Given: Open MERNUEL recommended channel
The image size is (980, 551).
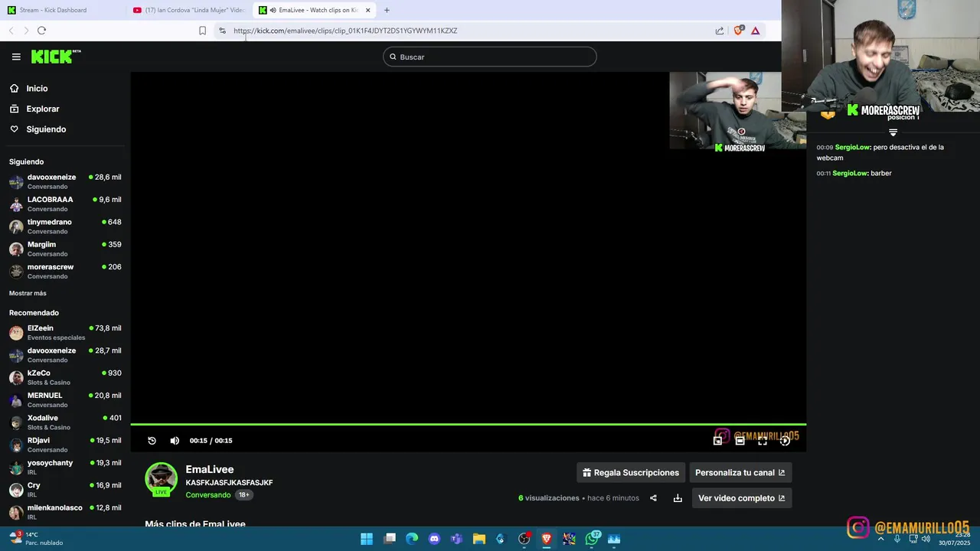Looking at the screenshot, I should (x=65, y=399).
